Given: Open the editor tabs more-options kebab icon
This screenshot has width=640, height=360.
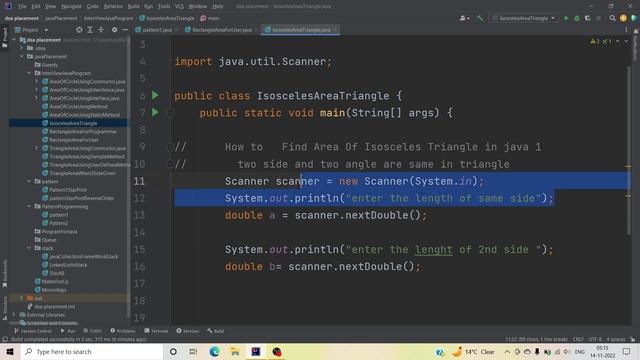Looking at the screenshot, I should tap(626, 30).
